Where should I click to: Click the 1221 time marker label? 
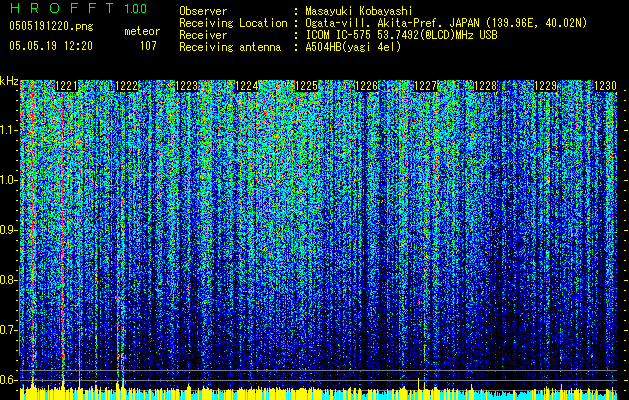click(x=67, y=86)
